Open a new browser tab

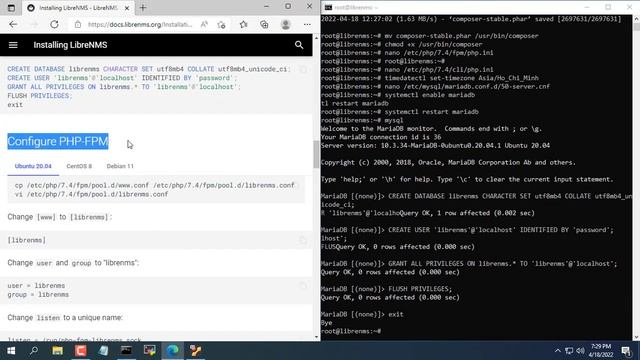(143, 8)
